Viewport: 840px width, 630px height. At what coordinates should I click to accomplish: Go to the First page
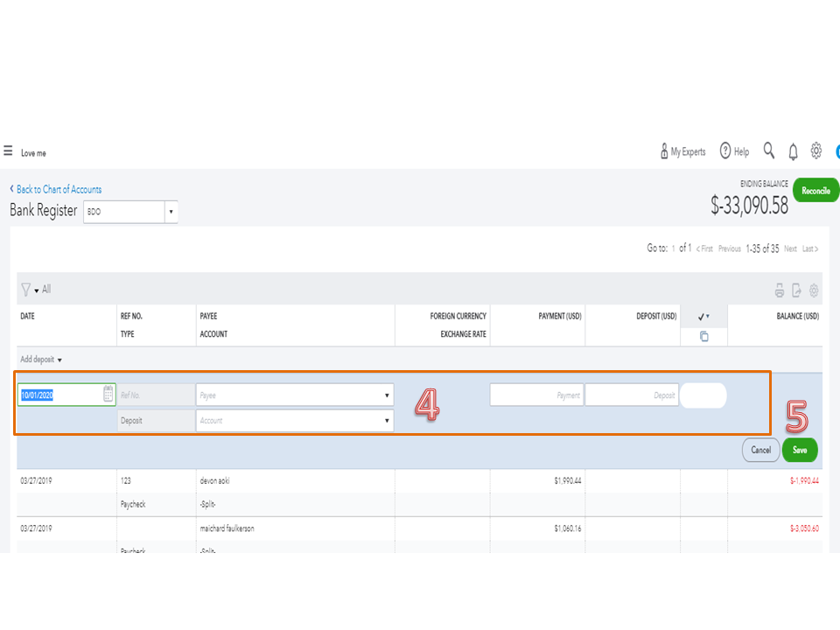pyautogui.click(x=704, y=248)
